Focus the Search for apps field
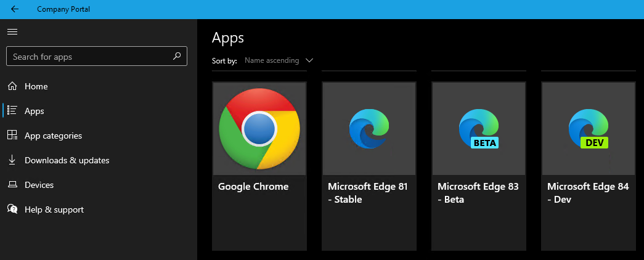 point(86,57)
